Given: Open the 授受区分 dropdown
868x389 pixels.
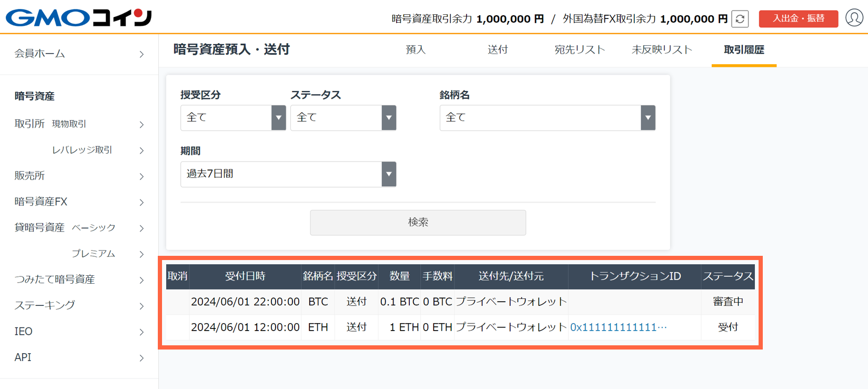Looking at the screenshot, I should click(233, 118).
